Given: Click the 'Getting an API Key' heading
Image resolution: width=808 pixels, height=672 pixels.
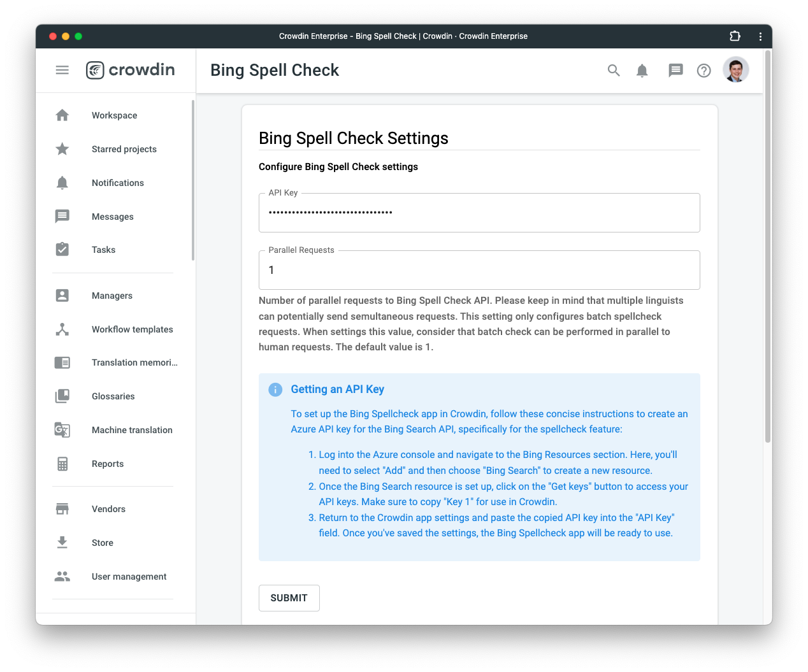Looking at the screenshot, I should 338,389.
